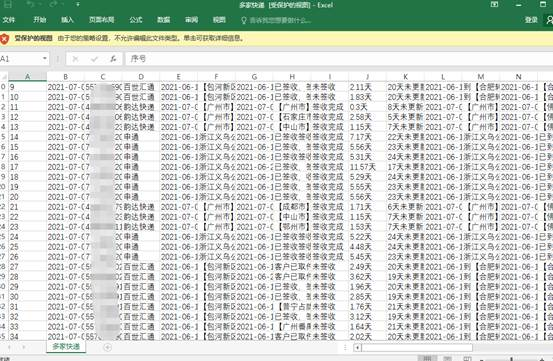Click the 百世汇通 cell in the 序号 27 row
The height and width of the screenshot is (361, 553).
tap(141, 267)
